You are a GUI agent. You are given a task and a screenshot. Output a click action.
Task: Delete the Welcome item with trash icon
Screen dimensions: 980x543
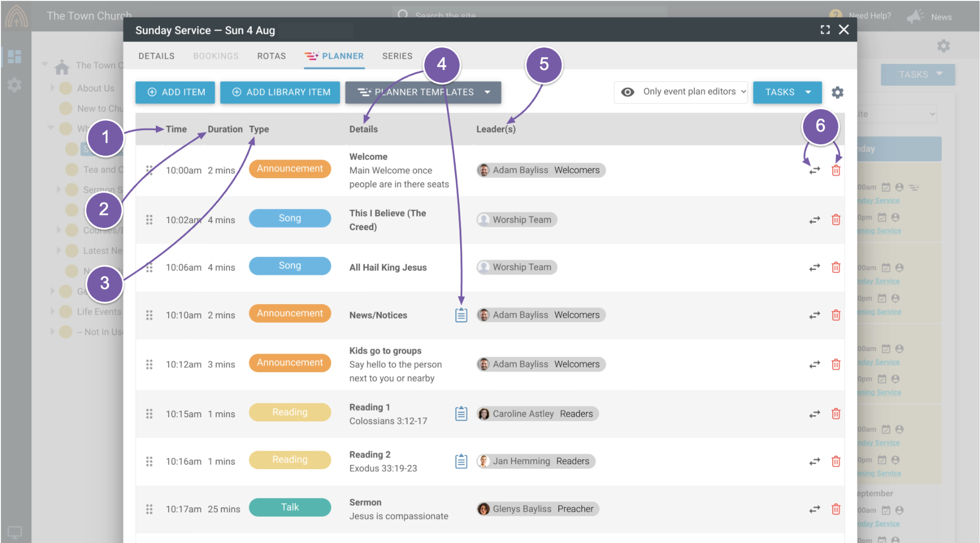tap(836, 170)
